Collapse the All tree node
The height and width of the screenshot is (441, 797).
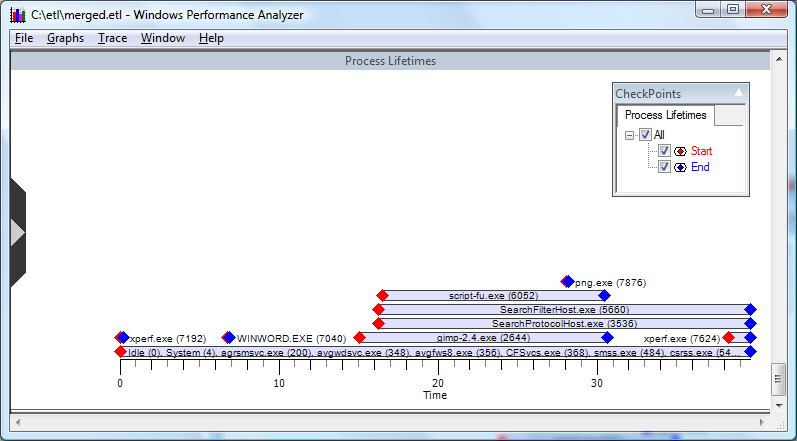629,135
